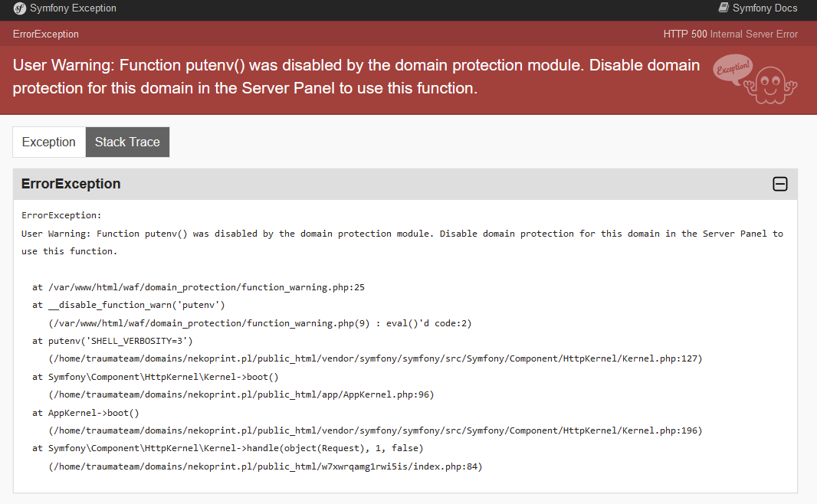
Task: Click the Symfony logo icon
Action: [20, 8]
